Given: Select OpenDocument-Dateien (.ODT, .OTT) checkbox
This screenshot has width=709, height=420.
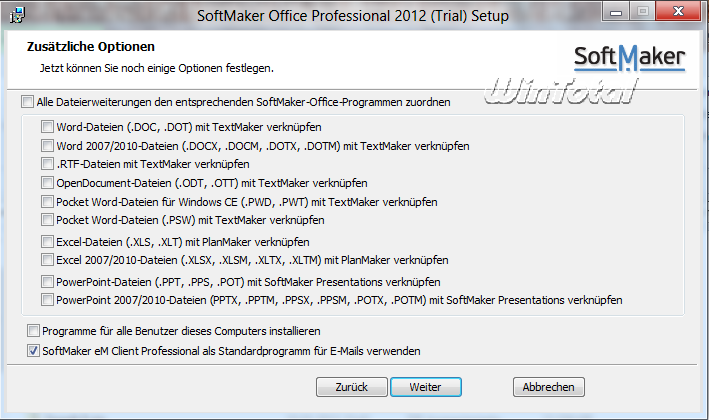Looking at the screenshot, I should pos(48,183).
